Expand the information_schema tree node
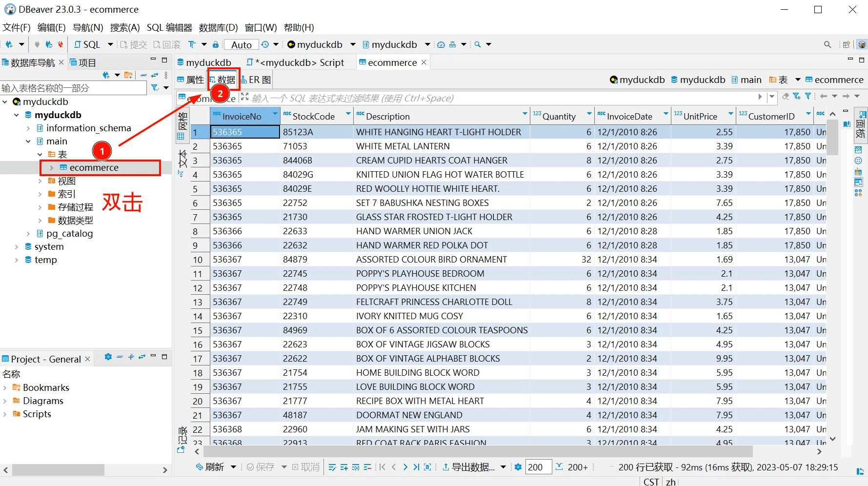This screenshot has width=868, height=486. click(28, 128)
